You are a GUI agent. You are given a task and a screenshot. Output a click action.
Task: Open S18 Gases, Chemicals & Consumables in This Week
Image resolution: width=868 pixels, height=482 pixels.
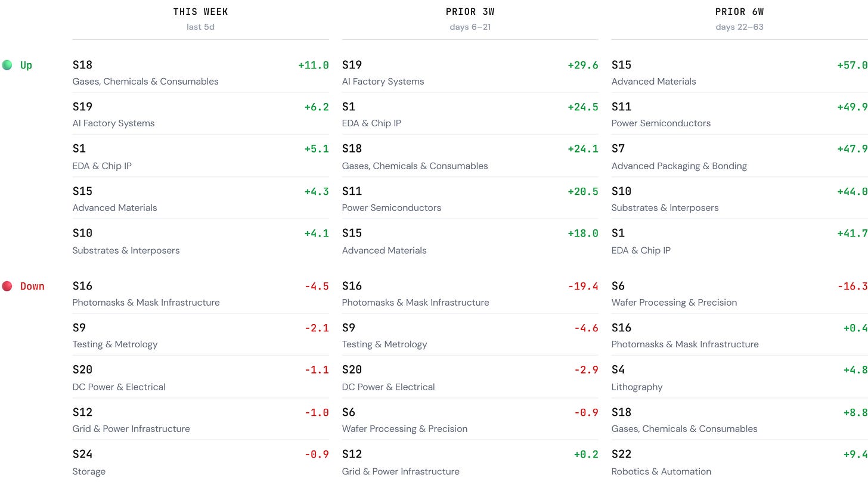pos(200,72)
